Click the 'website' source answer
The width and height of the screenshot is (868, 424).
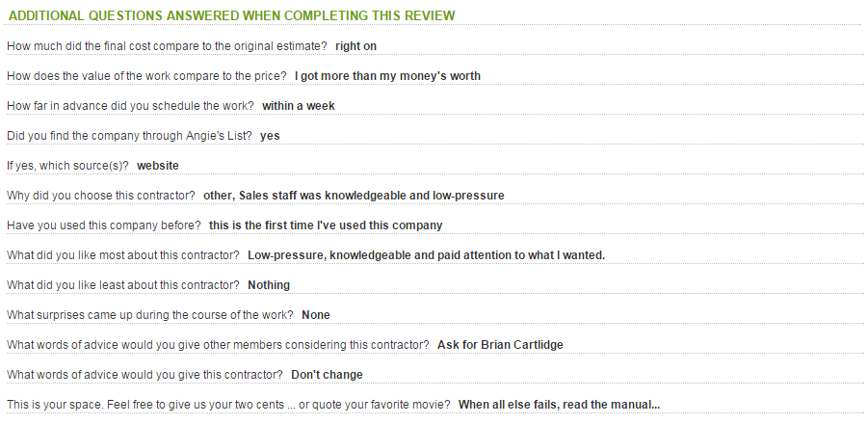(158, 166)
